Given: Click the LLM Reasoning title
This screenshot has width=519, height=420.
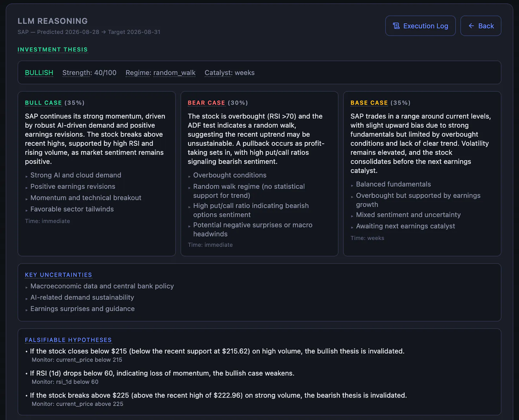Looking at the screenshot, I should click(x=53, y=21).
